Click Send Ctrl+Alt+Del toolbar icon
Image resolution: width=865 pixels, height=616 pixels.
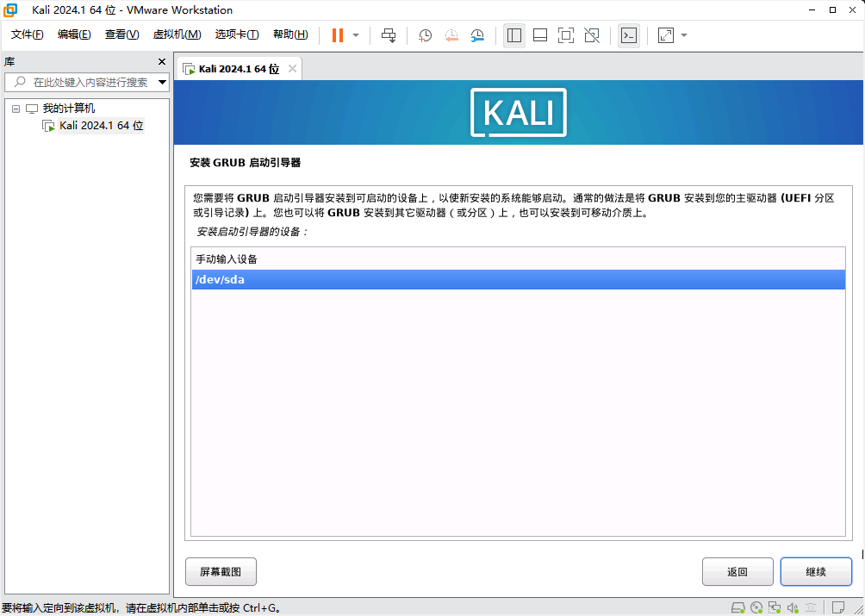click(389, 35)
